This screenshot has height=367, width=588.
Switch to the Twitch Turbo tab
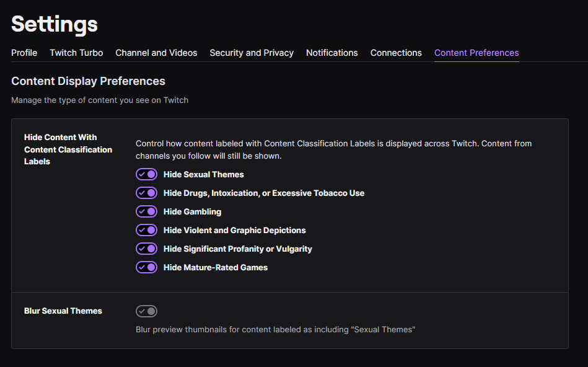[x=76, y=53]
